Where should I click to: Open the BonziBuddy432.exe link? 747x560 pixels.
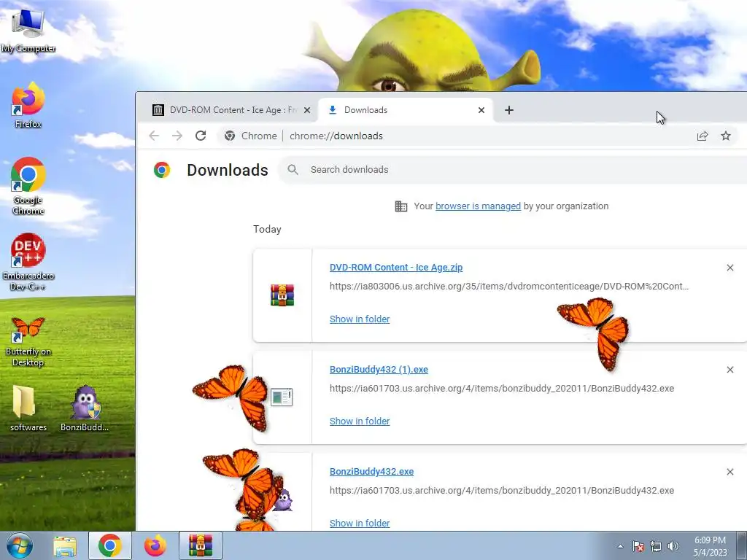coord(371,472)
